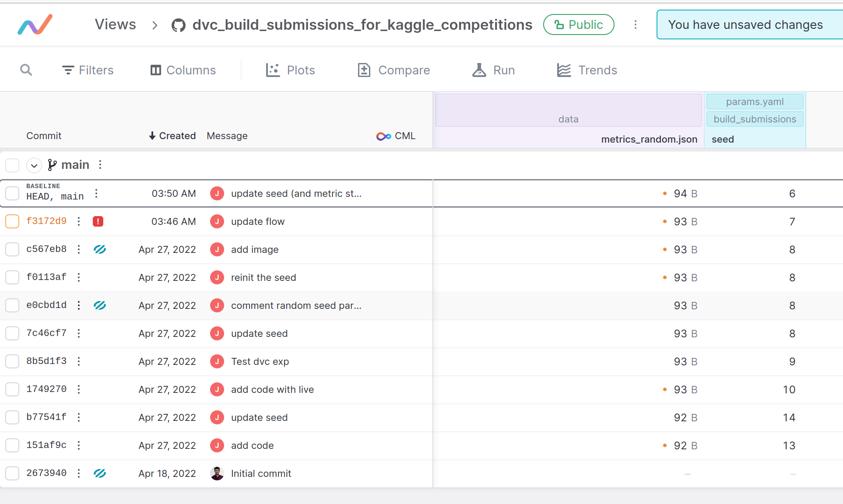Click the GitHub icon before repository name
843x504 pixels.
click(178, 25)
